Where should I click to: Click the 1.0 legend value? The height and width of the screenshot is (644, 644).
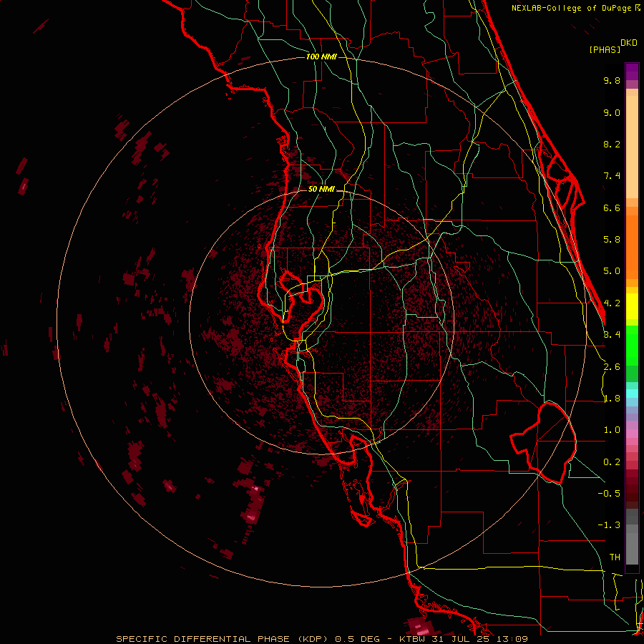pos(612,430)
